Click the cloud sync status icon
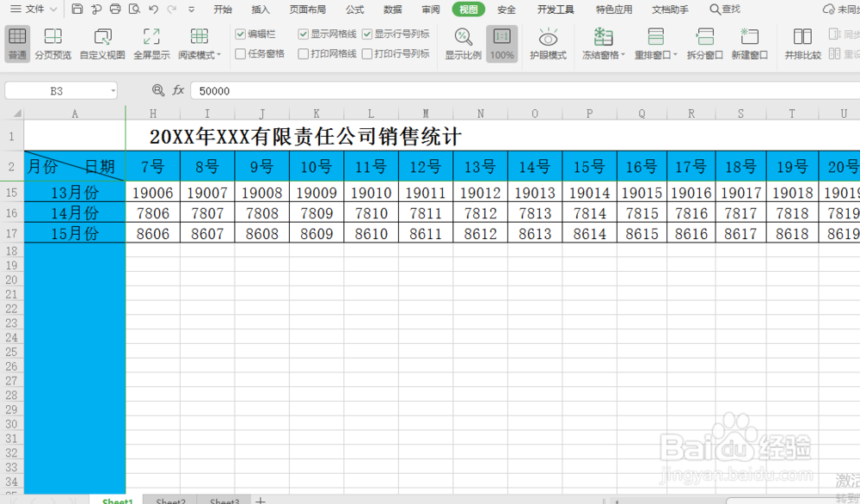 tap(829, 9)
